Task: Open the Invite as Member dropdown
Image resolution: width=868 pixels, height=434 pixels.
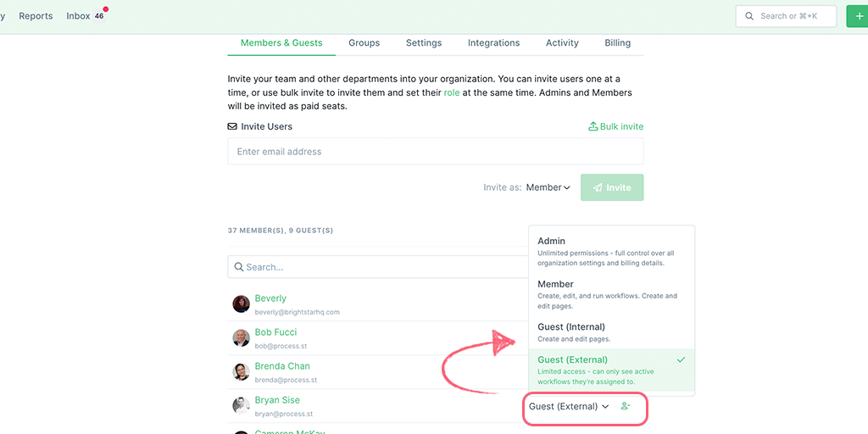Action: (x=548, y=187)
